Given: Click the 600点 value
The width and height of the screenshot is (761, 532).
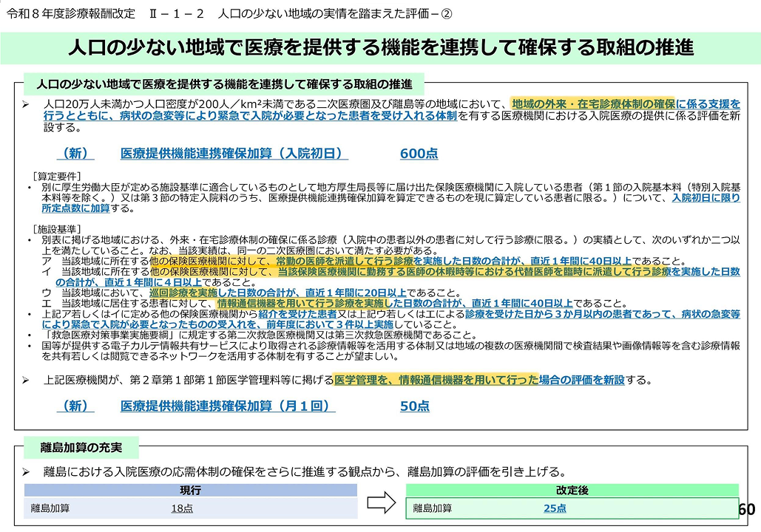Looking at the screenshot, I should pos(419,153).
